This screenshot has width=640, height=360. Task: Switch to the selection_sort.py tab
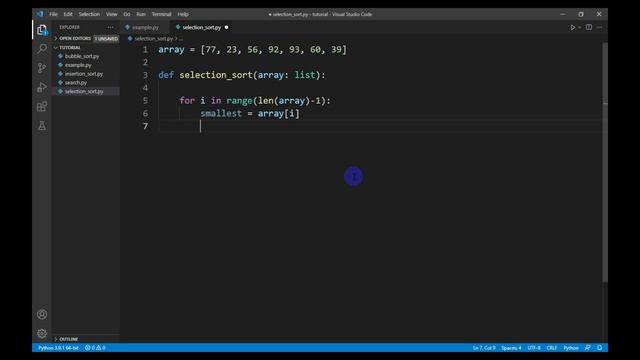202,27
